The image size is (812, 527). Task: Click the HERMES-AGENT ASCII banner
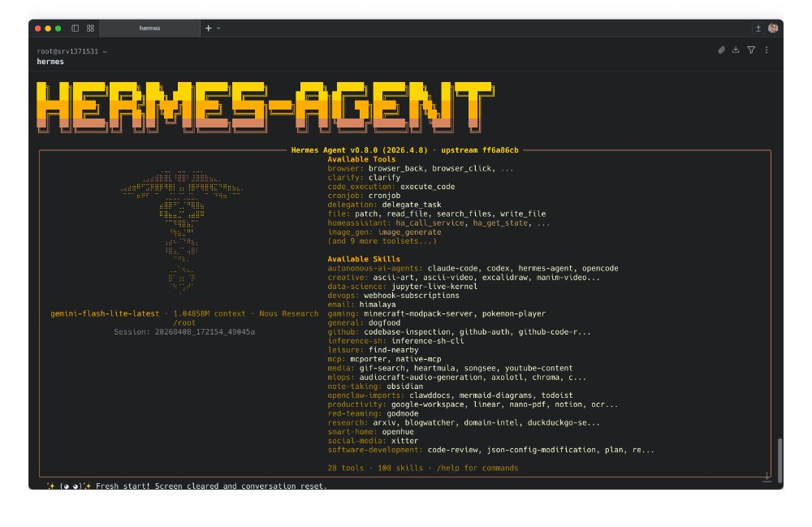[266, 106]
